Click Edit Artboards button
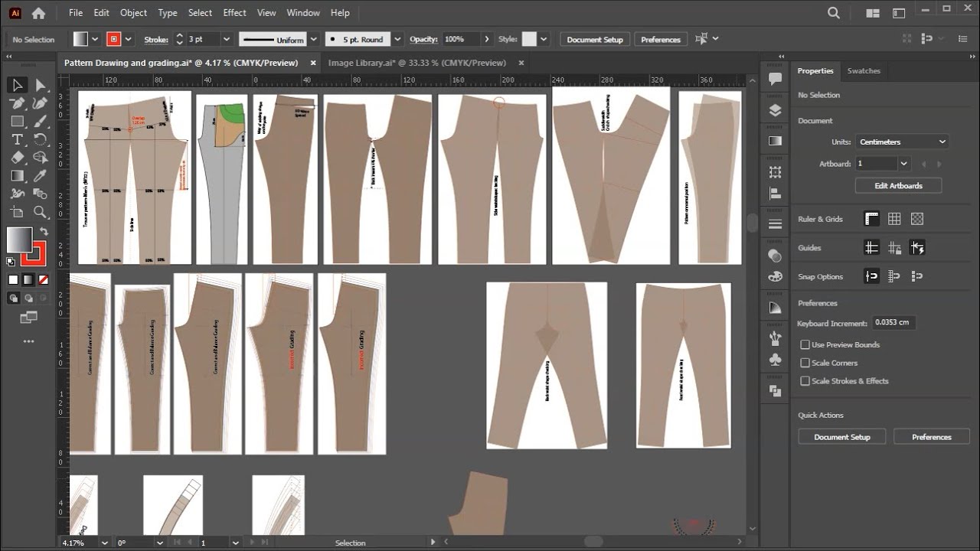Screen dimensions: 980x551 898,186
